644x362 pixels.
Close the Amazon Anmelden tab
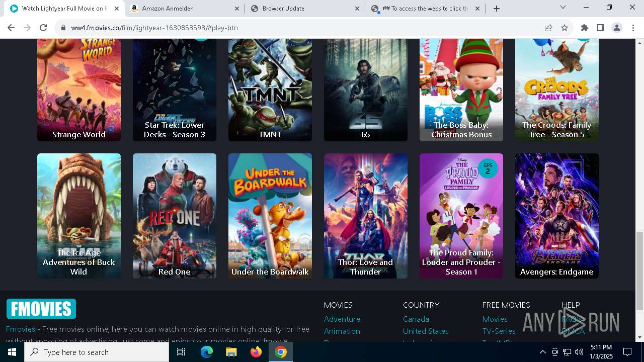(237, 9)
